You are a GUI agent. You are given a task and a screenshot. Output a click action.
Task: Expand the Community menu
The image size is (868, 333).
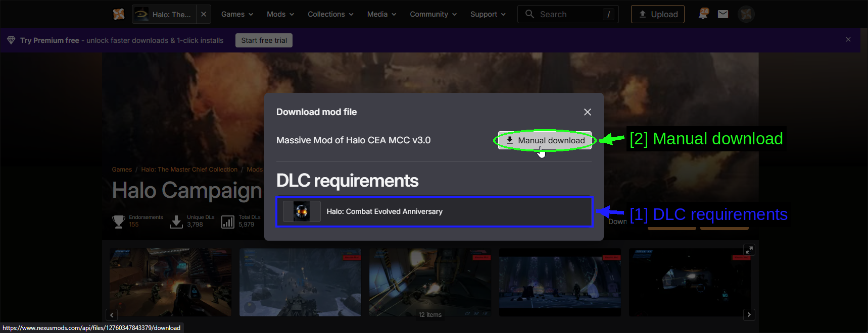click(433, 14)
